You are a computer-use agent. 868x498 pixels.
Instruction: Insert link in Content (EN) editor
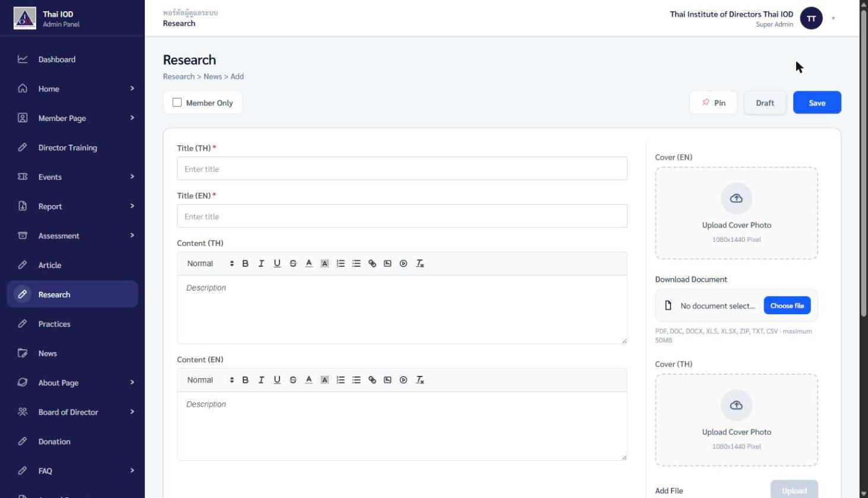click(x=372, y=380)
